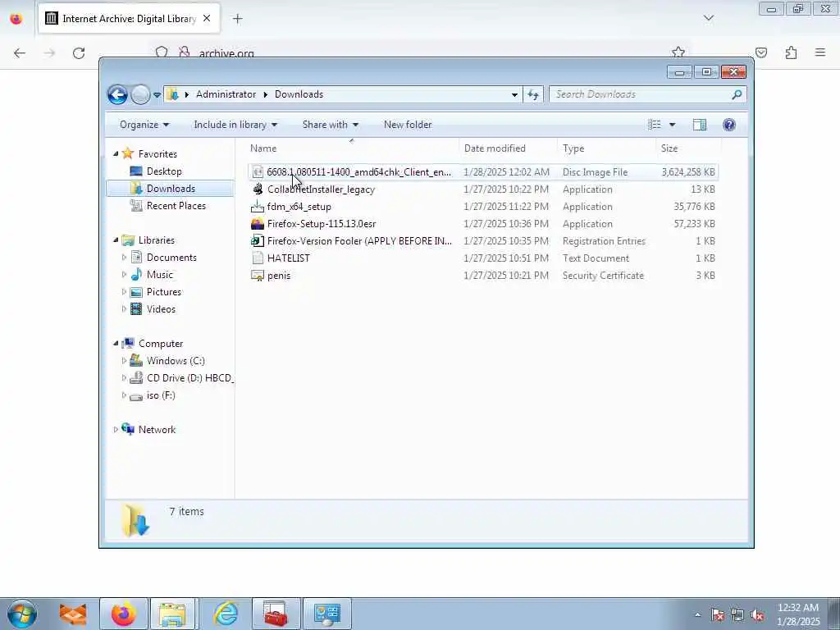This screenshot has height=630, width=840.
Task: Open a new Firefox tab
Action: [237, 19]
